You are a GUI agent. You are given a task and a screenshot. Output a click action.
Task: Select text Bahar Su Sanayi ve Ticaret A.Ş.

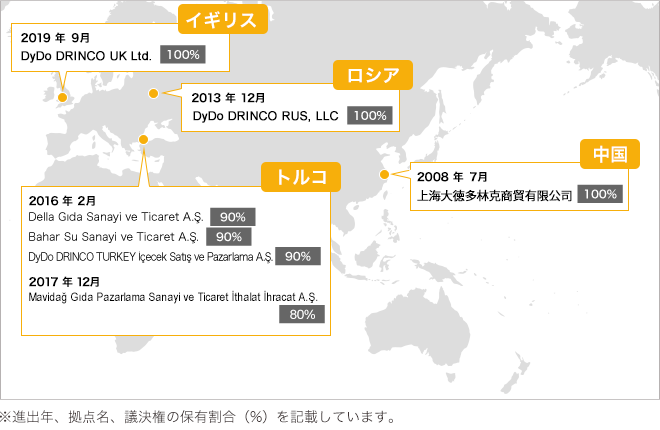coord(114,237)
